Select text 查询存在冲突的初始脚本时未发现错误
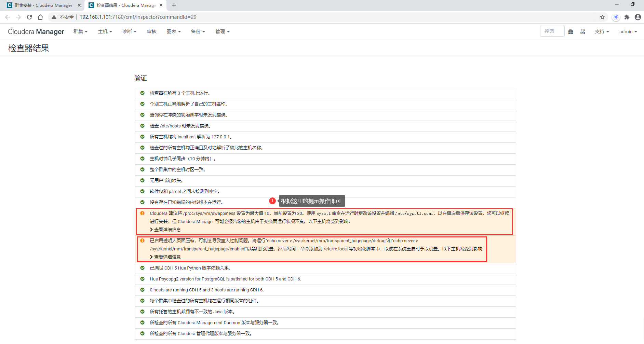 point(189,115)
